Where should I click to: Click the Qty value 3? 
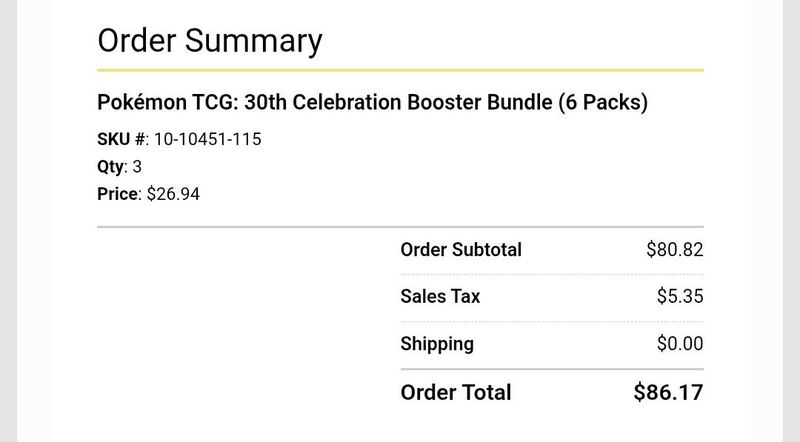coord(137,166)
